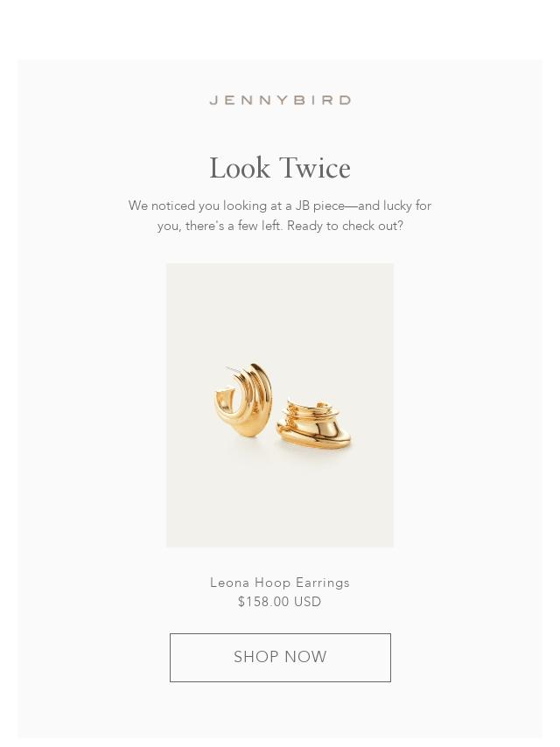The width and height of the screenshot is (560, 747).
Task: Click the gold earring lying flat
Action: [314, 424]
